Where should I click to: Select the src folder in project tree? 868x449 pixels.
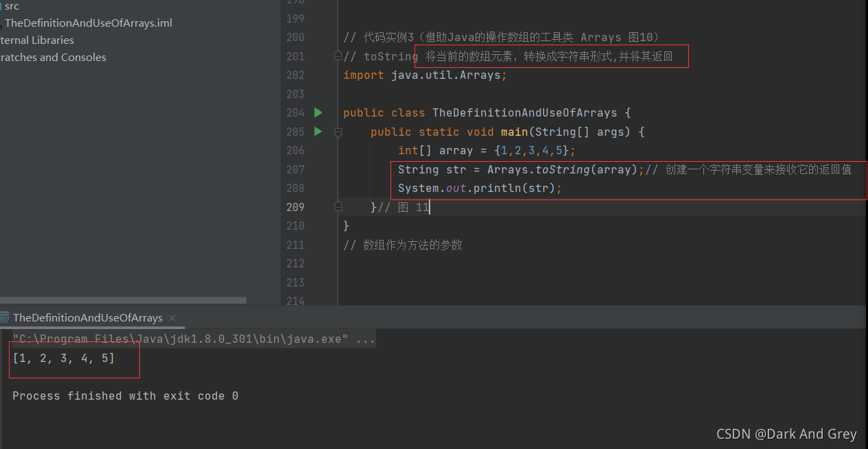[12, 6]
